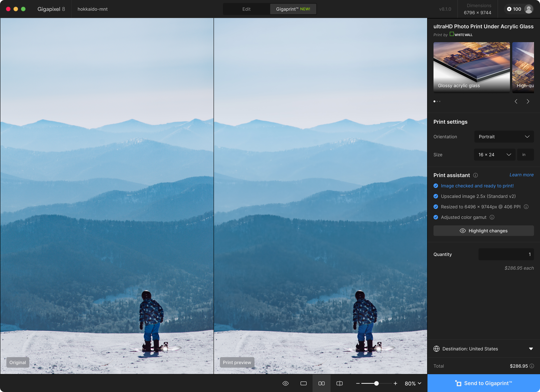Zoom in using the plus icon
540x392 pixels.
(395, 383)
